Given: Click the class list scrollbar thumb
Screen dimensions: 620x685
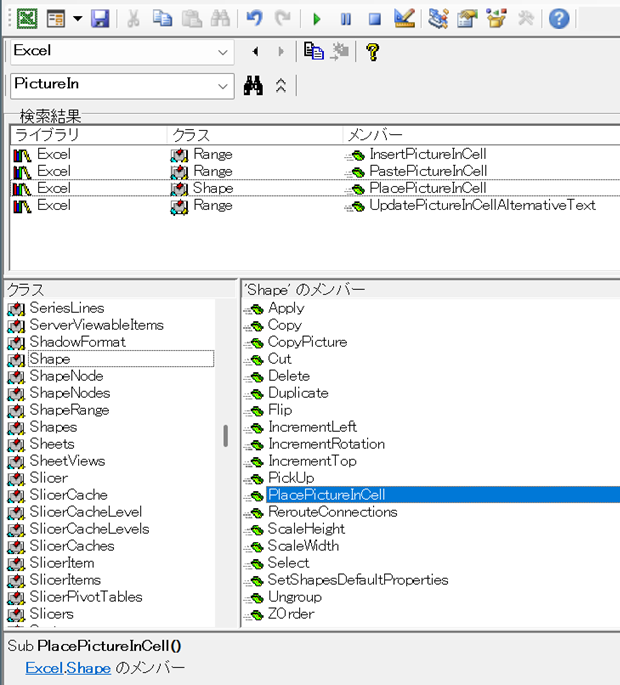Looking at the screenshot, I should [x=225, y=436].
